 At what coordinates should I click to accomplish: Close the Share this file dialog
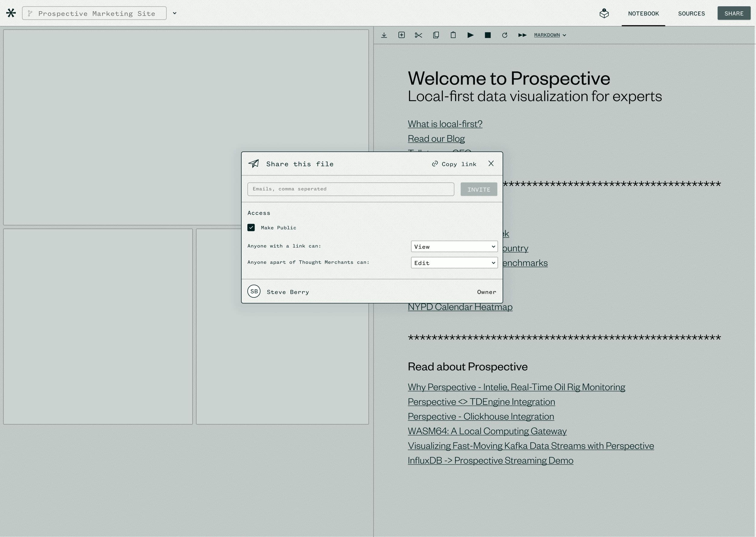click(x=491, y=163)
